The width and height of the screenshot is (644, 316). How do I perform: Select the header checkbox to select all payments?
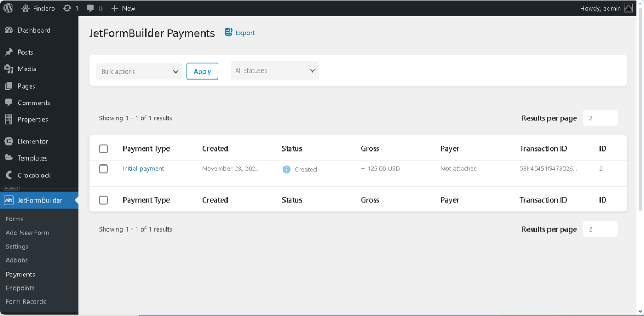(104, 148)
